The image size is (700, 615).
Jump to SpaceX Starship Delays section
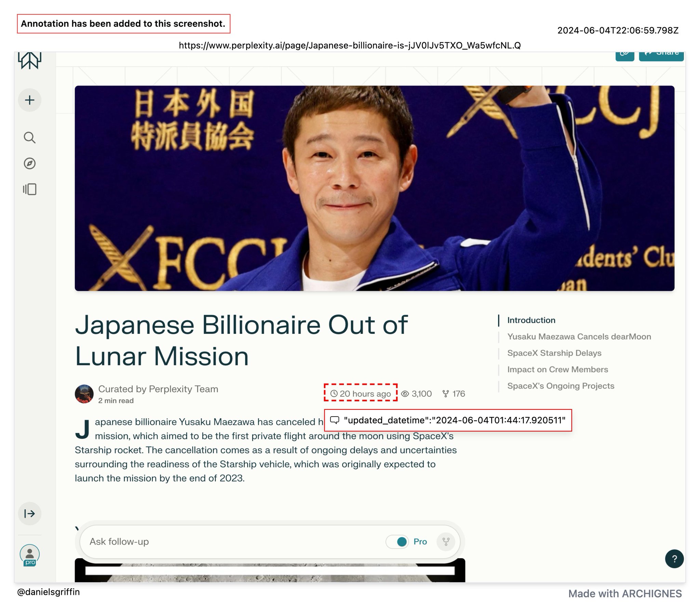[554, 353]
